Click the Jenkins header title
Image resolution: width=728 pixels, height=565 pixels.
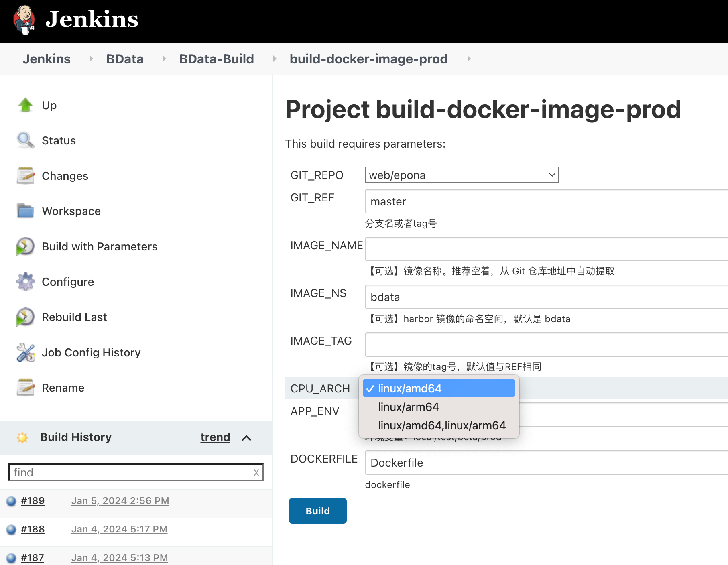[92, 19]
